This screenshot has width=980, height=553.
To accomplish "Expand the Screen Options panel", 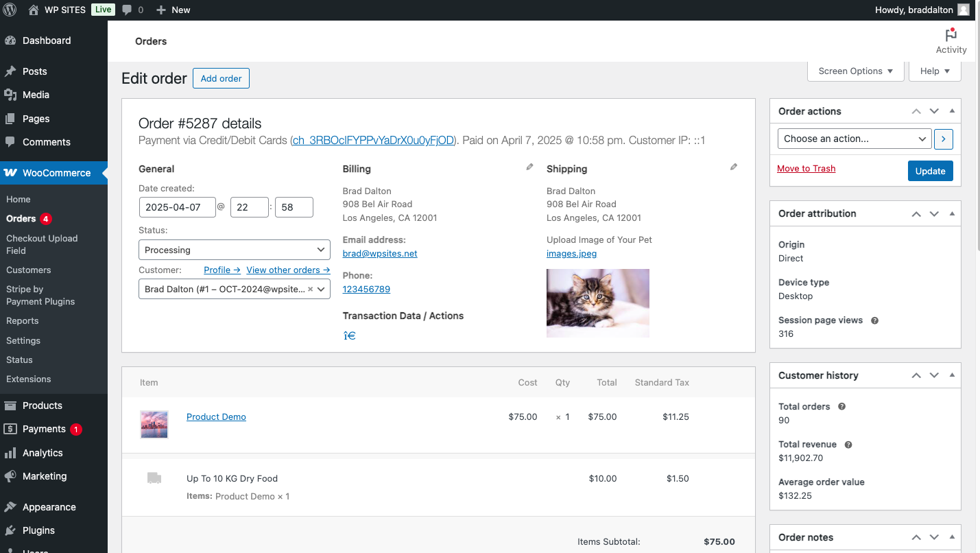I will pos(855,71).
